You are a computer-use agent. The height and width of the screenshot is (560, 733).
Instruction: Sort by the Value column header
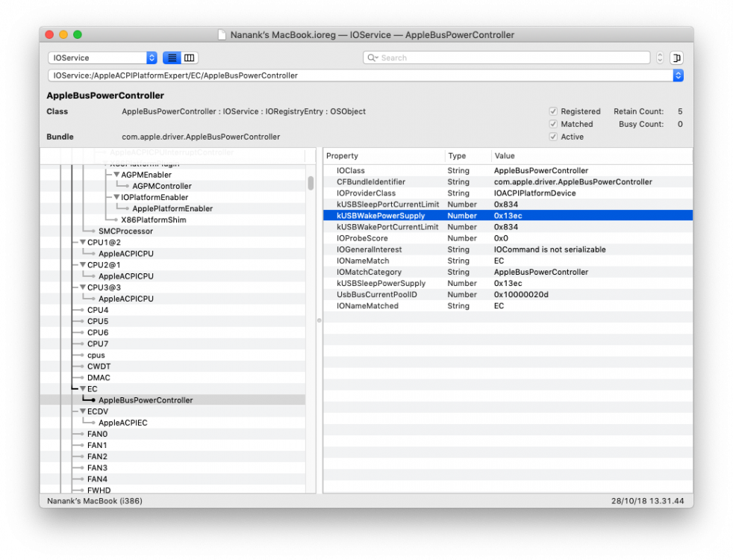(x=592, y=155)
